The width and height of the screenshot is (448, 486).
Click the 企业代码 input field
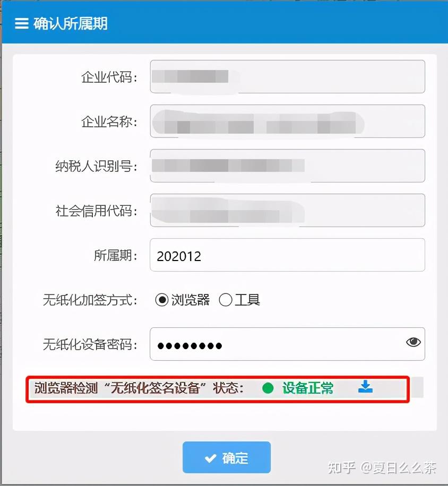287,76
